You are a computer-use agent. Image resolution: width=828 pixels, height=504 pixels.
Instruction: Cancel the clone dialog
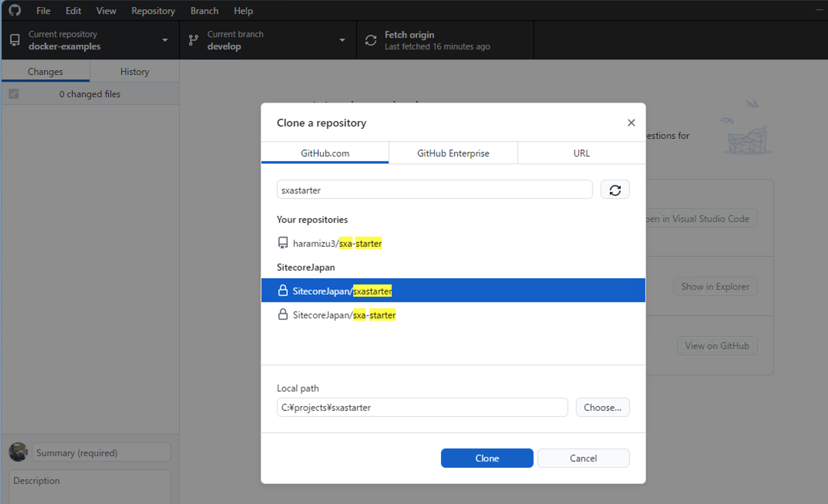click(583, 458)
